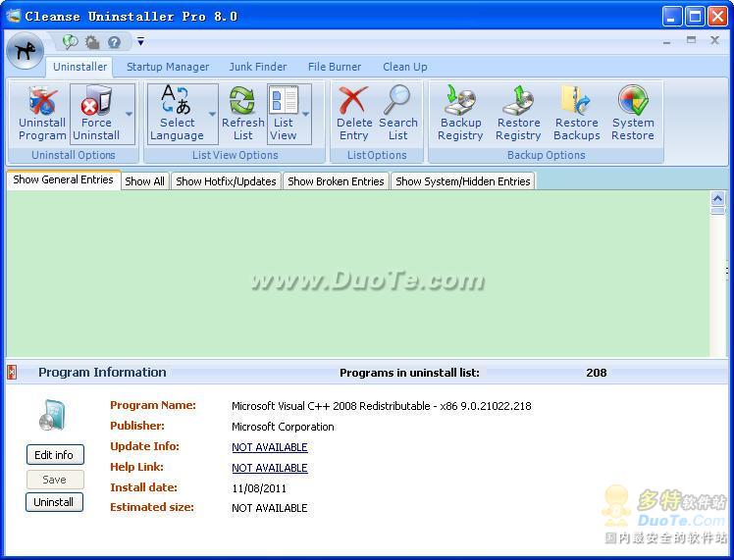This screenshot has height=560, width=734.
Task: Maximize the Cleanse Uninstaller Pro window
Action: [x=695, y=17]
